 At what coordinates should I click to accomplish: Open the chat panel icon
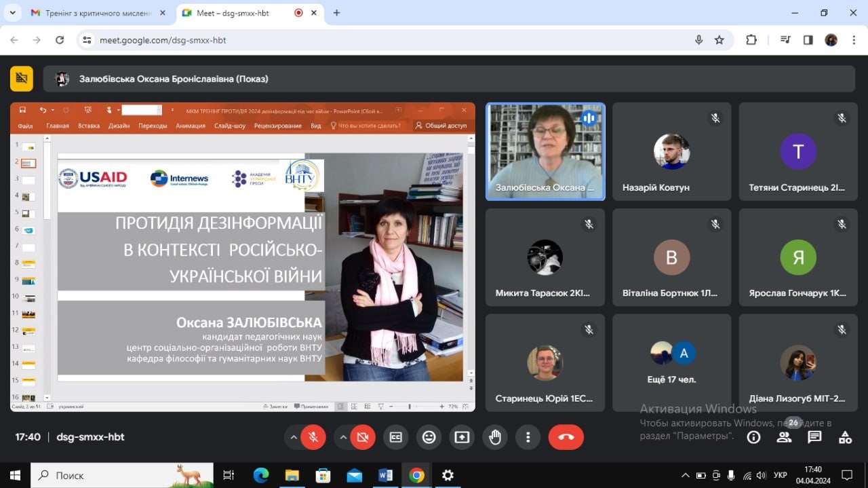(814, 437)
